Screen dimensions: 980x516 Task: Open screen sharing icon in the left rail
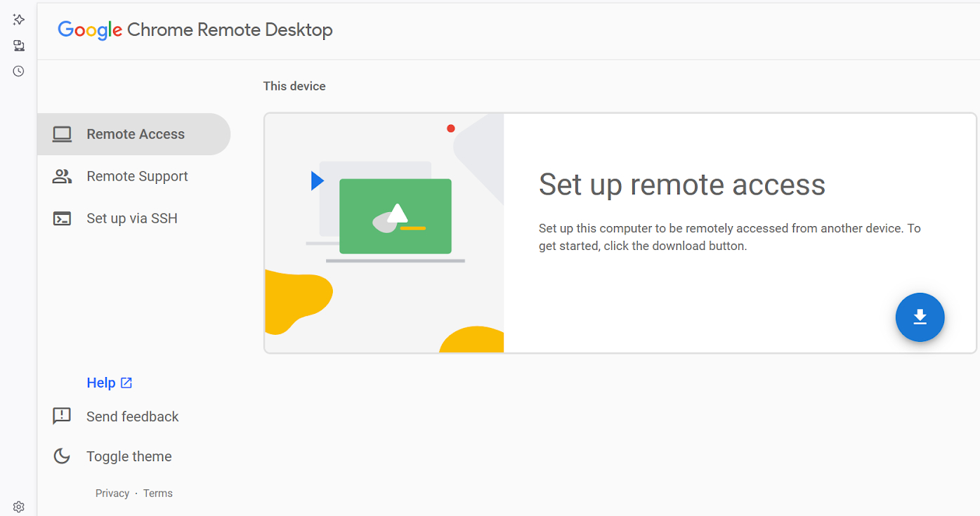click(x=18, y=45)
